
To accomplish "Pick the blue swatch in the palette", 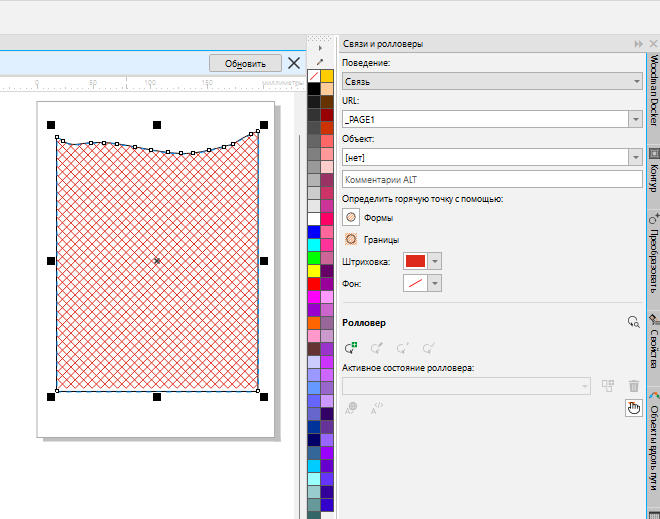I will pyautogui.click(x=314, y=232).
